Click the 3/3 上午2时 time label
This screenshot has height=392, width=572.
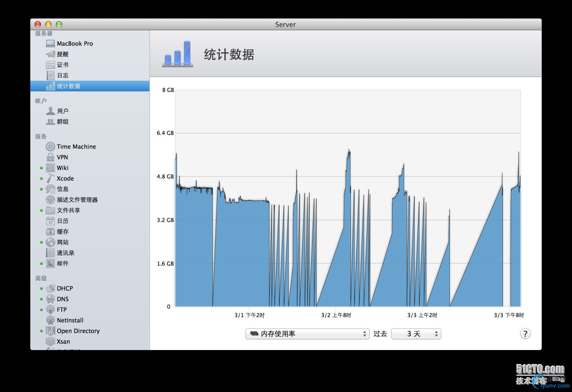coord(422,315)
